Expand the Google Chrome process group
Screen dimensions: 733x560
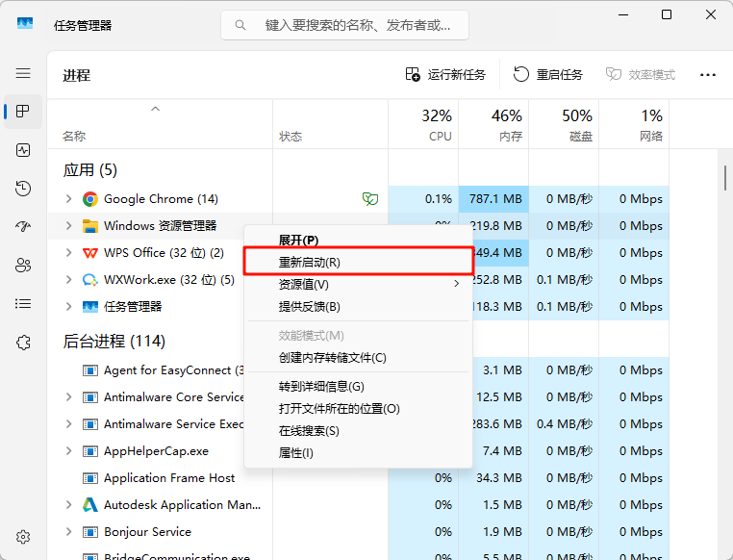point(68,199)
